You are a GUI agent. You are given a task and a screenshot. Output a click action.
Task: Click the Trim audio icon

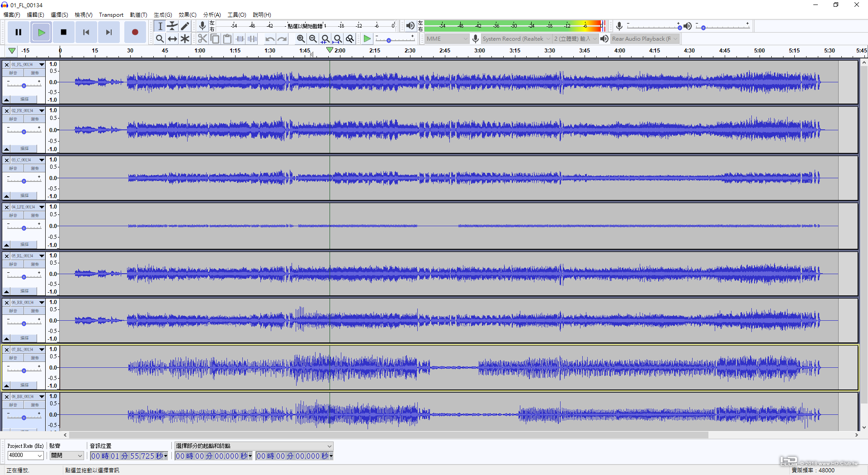pos(240,39)
